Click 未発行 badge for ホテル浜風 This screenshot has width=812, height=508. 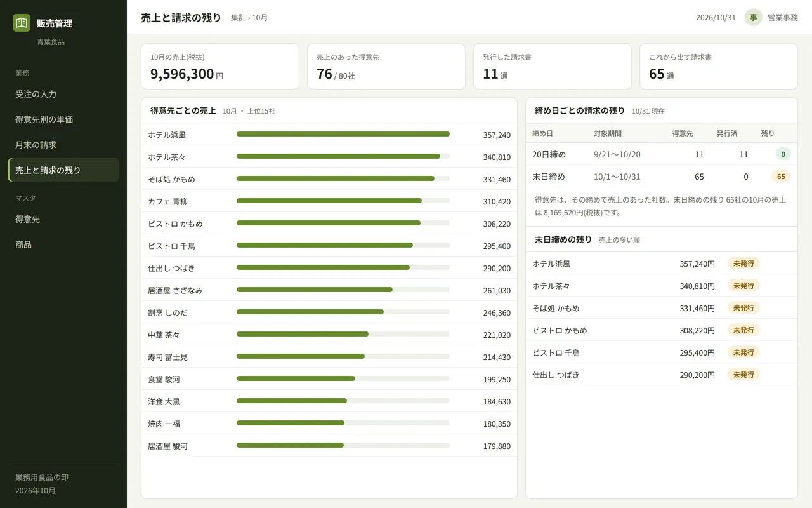(743, 264)
